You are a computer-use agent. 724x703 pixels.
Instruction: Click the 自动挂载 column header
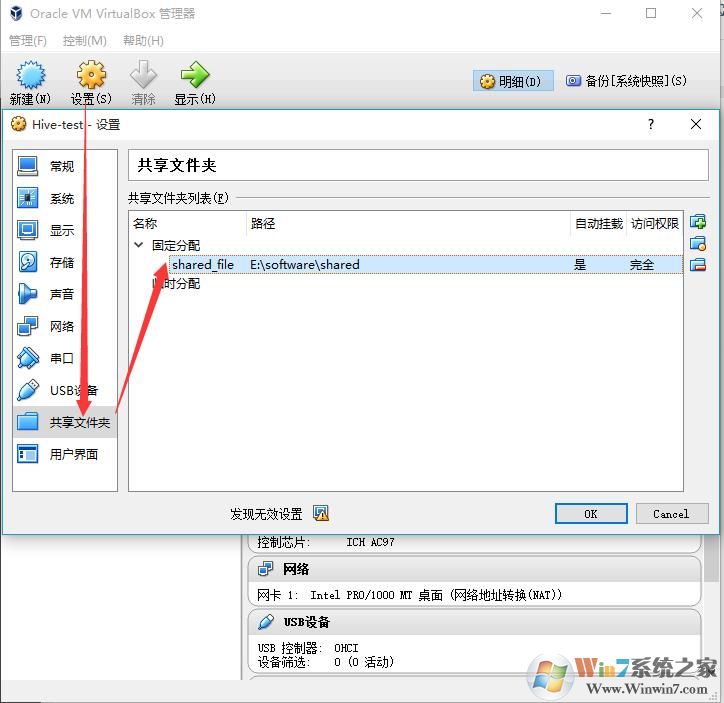point(598,223)
